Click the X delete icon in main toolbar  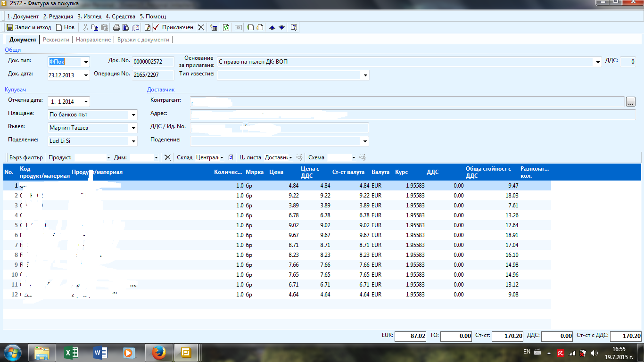click(201, 27)
